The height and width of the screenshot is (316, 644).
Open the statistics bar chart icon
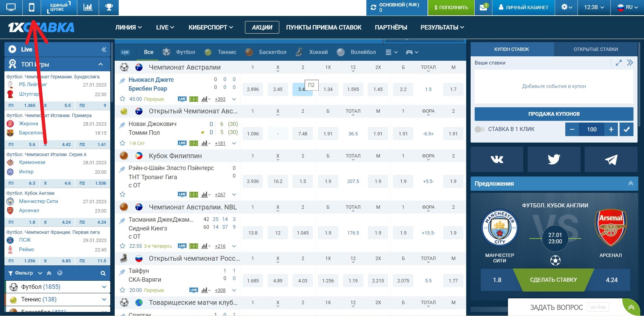pyautogui.click(x=88, y=7)
